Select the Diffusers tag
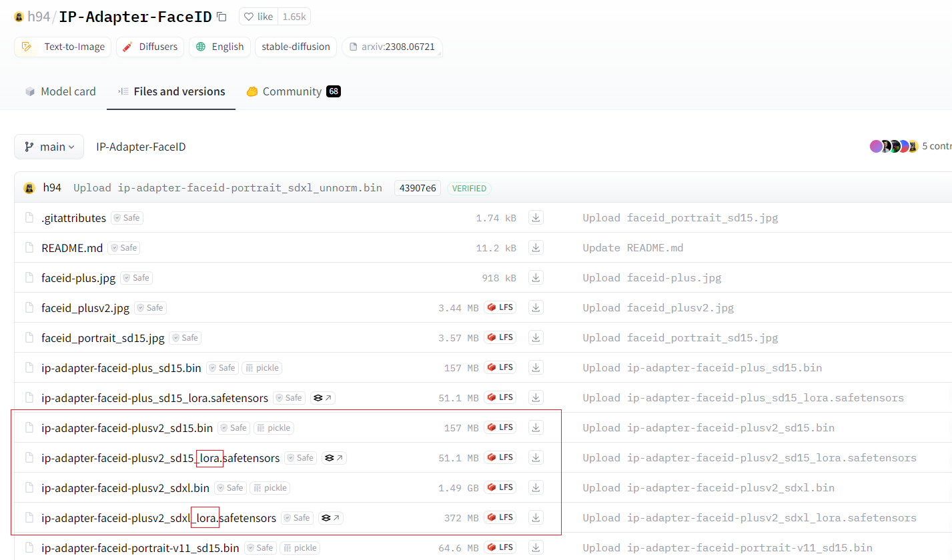Viewport: 952px width, 560px height. [150, 47]
